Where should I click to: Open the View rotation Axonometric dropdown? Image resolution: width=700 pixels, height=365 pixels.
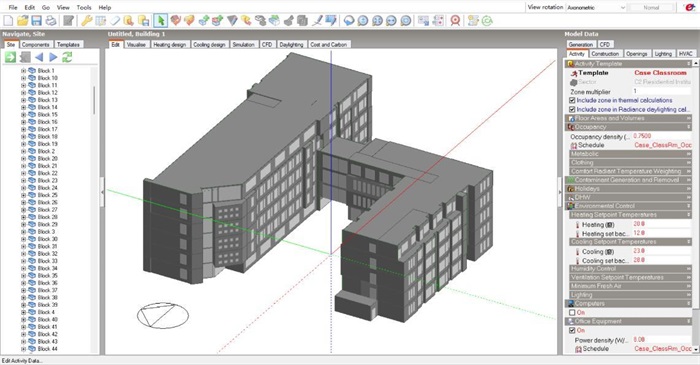597,8
